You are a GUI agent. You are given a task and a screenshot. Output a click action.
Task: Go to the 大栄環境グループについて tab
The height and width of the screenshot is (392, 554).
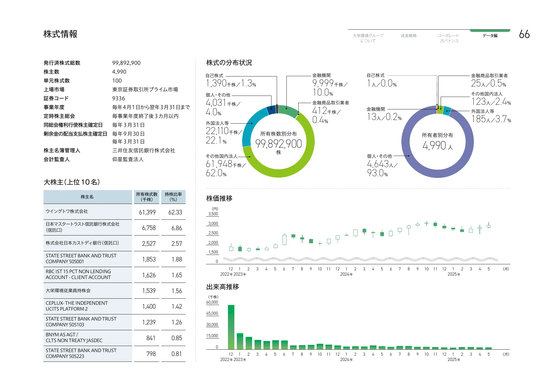(368, 38)
